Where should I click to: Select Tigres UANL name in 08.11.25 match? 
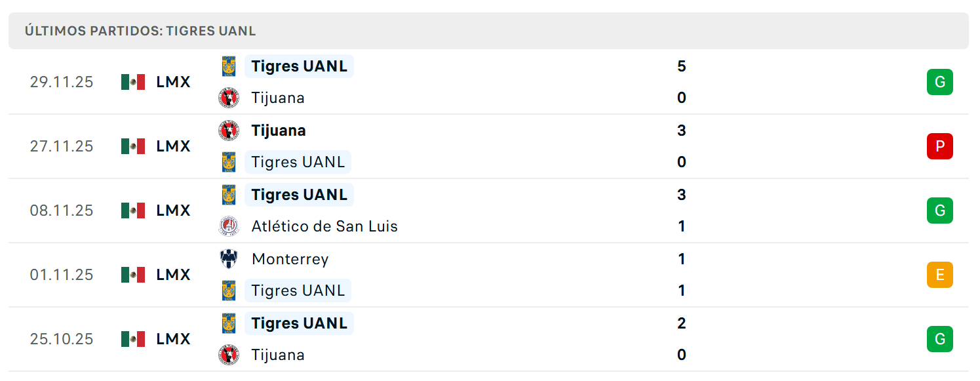[300, 195]
